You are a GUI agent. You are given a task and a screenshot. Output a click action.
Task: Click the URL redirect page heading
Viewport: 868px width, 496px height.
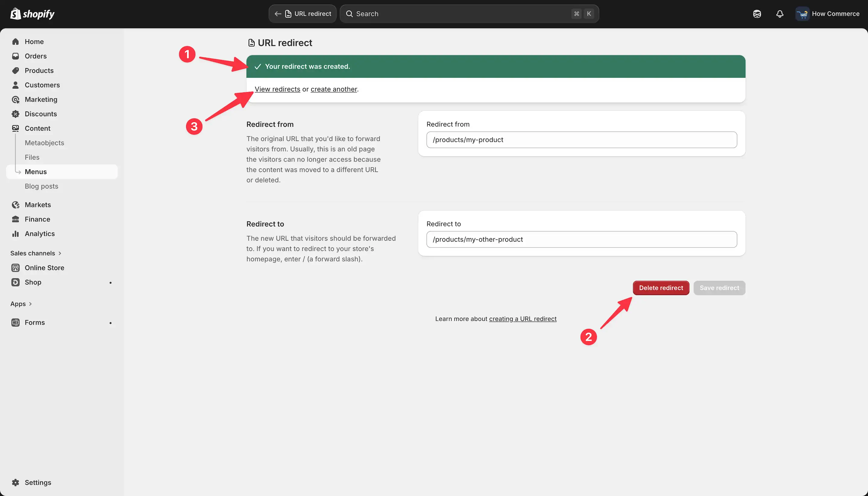point(285,42)
